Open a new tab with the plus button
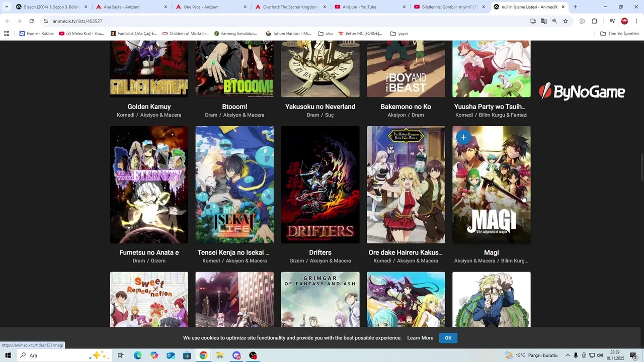This screenshot has height=362, width=644. 575,7
